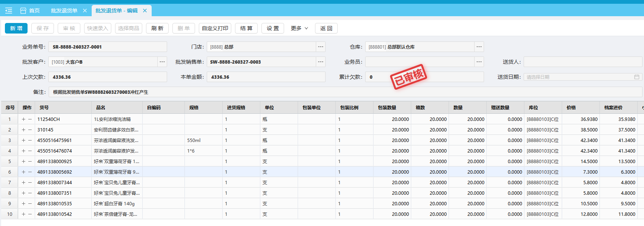644x226 pixels.
Task: Click the calendar icon in 送货日期
Action: coord(636,77)
